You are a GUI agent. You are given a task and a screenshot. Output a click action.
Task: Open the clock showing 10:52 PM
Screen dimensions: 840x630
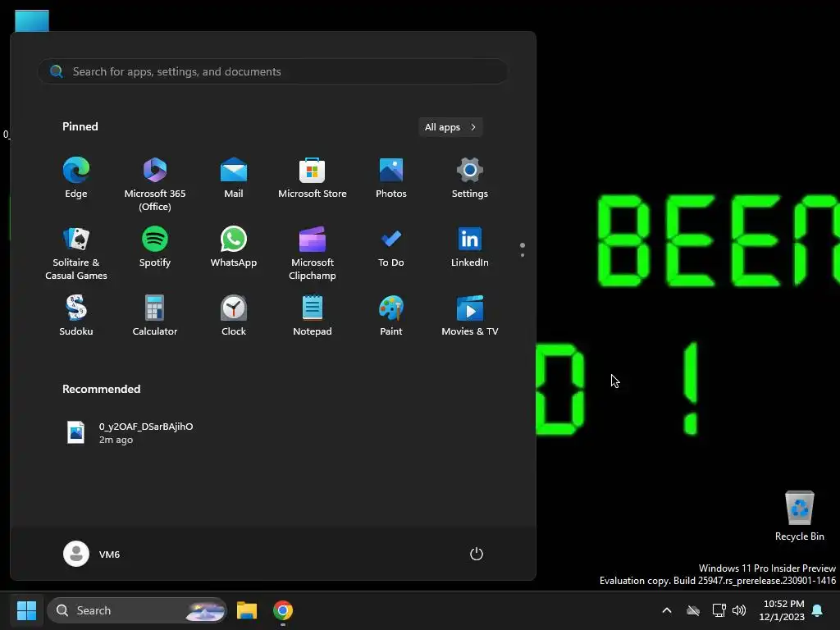782,610
